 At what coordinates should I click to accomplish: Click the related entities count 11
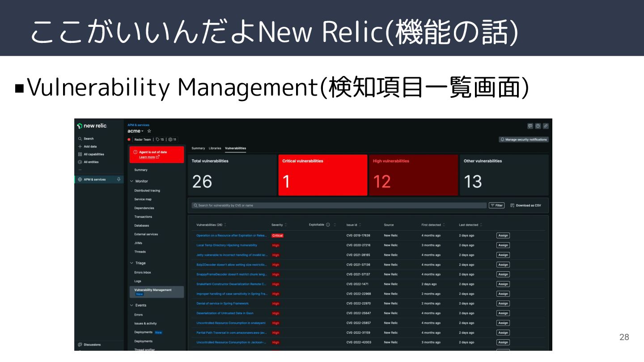172,139
